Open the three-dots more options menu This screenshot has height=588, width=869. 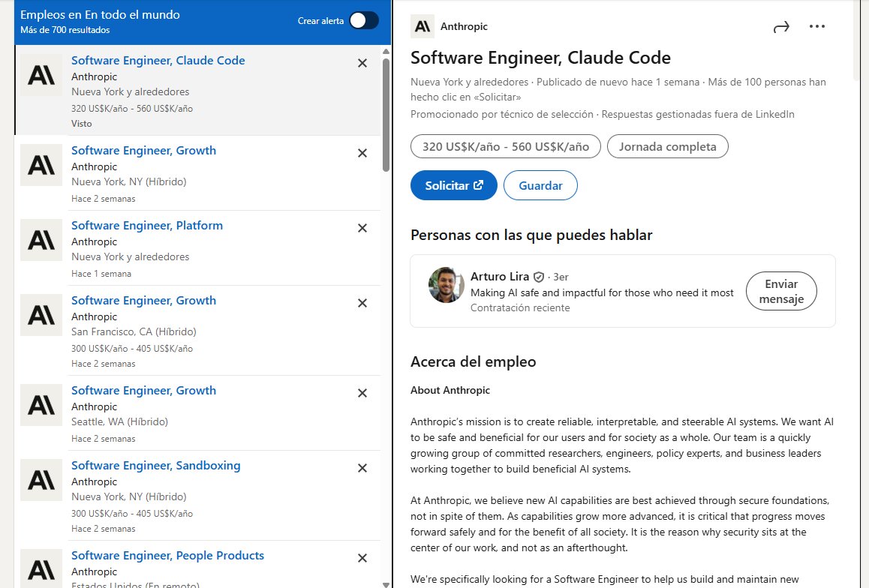[x=817, y=26]
